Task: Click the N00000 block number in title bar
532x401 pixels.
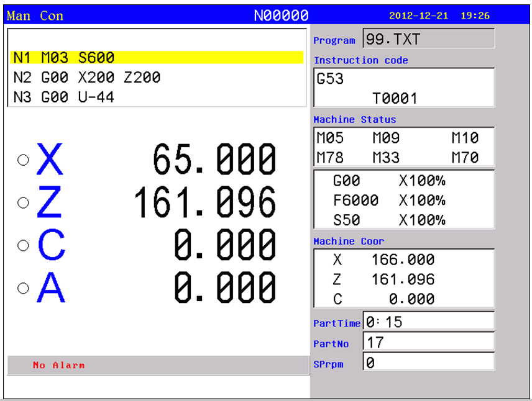Action: tap(281, 16)
